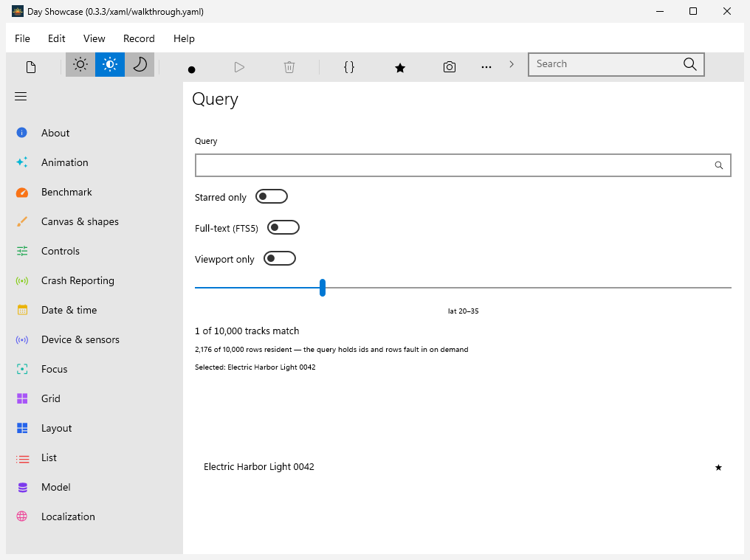Image resolution: width=750 pixels, height=560 pixels.
Task: Take a snapshot with camera icon
Action: tap(450, 67)
